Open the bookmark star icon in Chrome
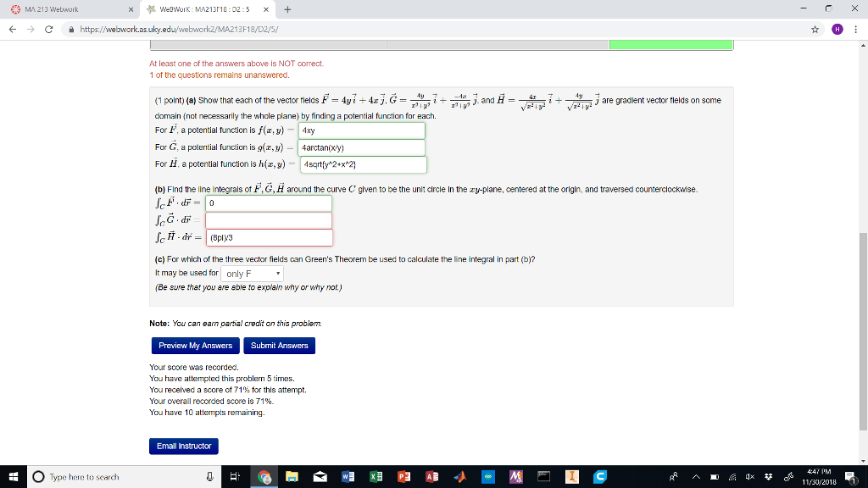 click(815, 27)
